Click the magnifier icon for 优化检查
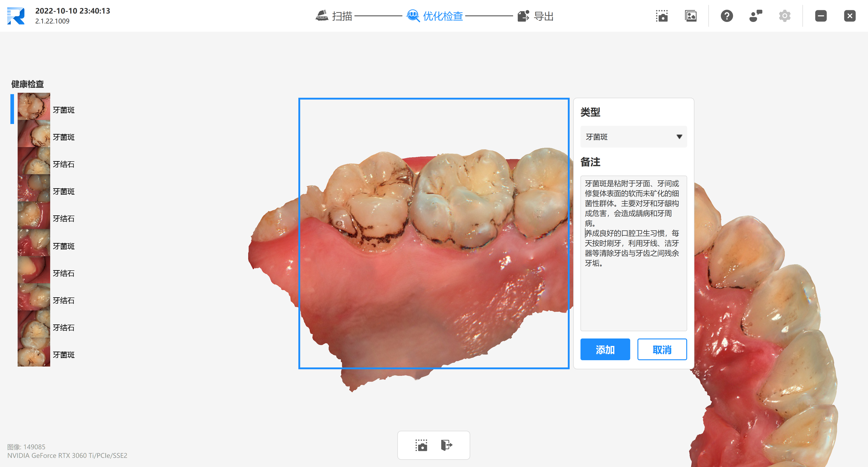The height and width of the screenshot is (467, 868). [413, 16]
